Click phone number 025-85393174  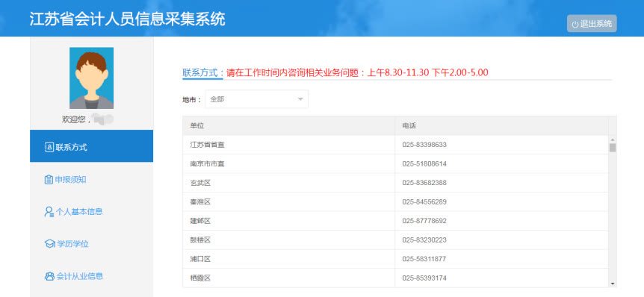(424, 278)
